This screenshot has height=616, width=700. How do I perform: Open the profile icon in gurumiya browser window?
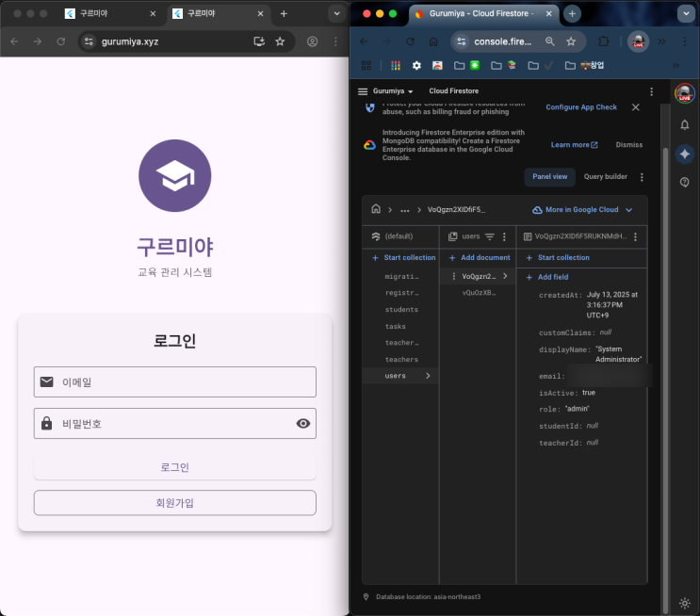(x=313, y=41)
